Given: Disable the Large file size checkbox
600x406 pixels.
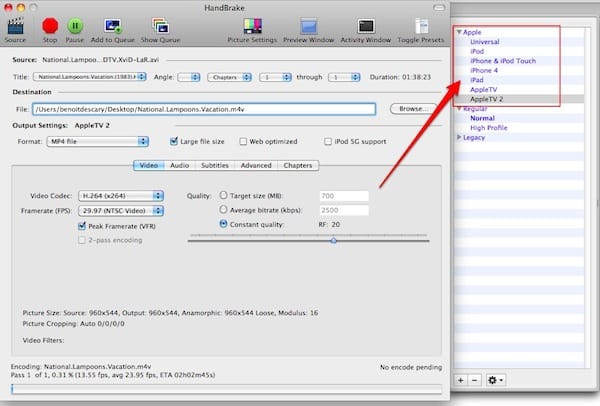Looking at the screenshot, I should (x=174, y=141).
